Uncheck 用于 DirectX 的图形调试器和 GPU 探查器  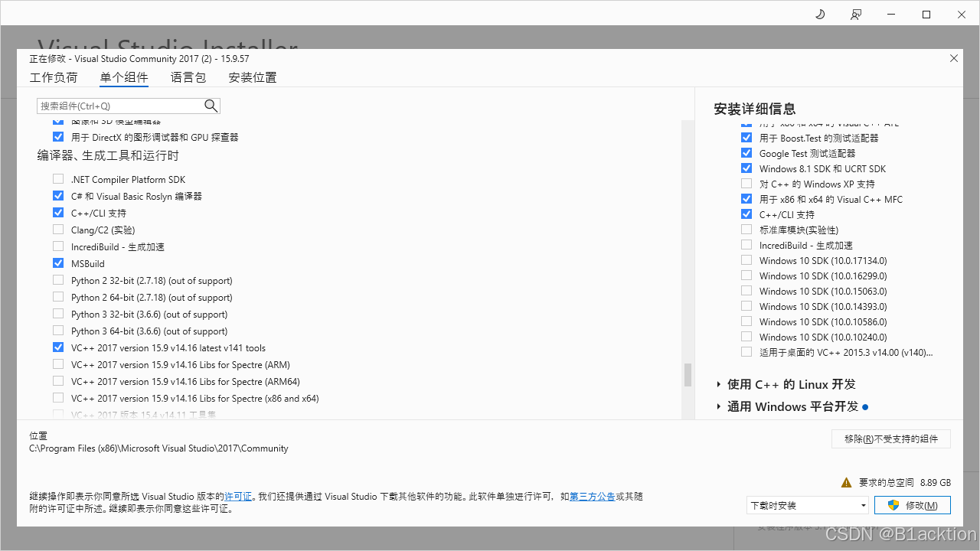click(58, 137)
